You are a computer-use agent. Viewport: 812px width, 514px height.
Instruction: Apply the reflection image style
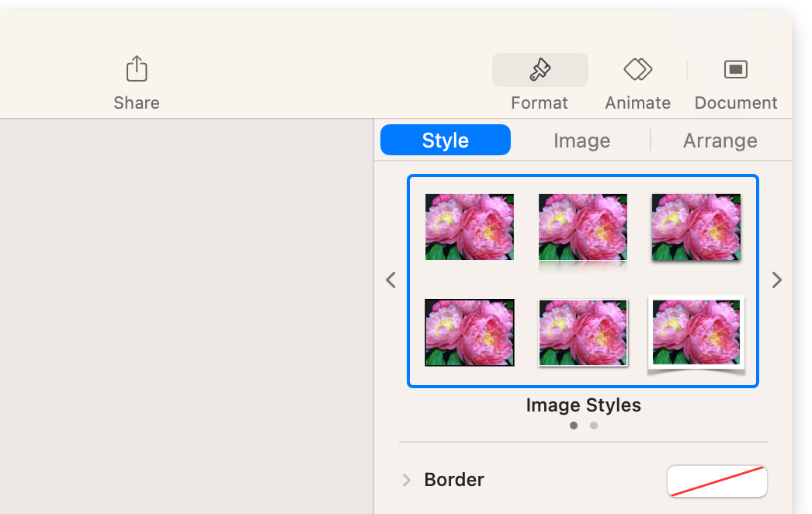(x=583, y=228)
